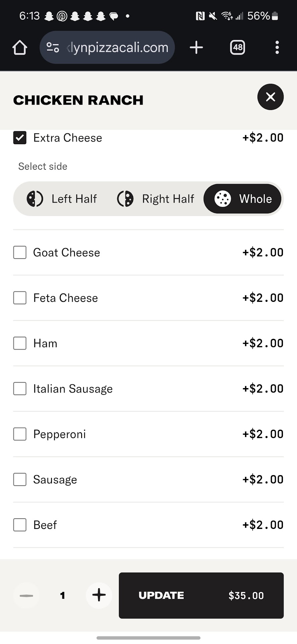Select the Italian Sausage checkbox
Image resolution: width=297 pixels, height=644 pixels.
pos(20,389)
